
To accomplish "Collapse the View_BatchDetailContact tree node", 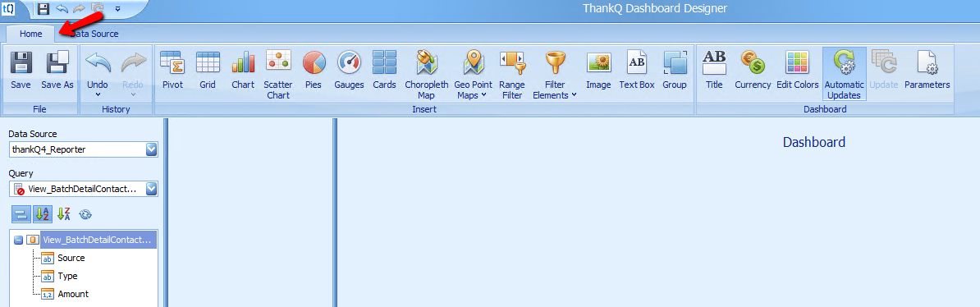I will (18, 240).
